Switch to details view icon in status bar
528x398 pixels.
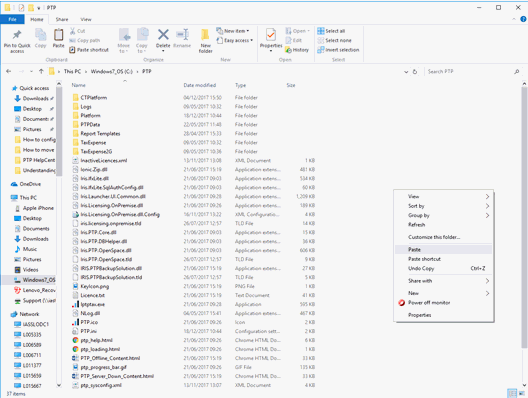(x=512, y=393)
